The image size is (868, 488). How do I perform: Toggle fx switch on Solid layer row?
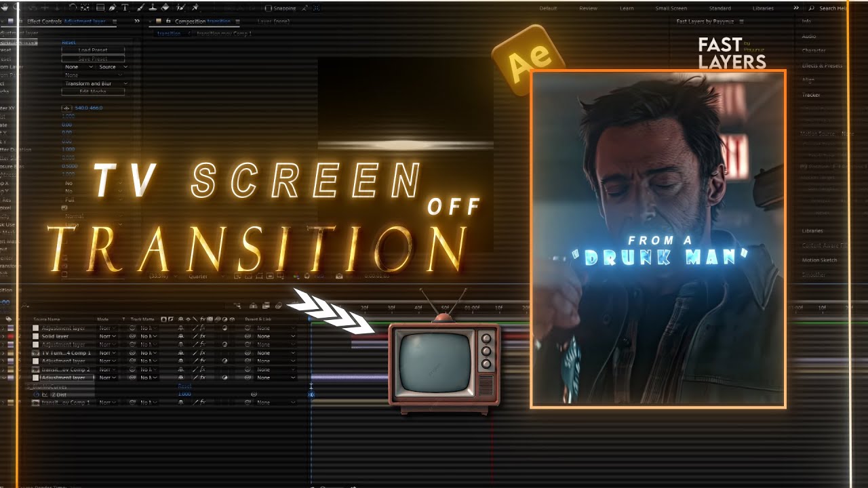coord(203,336)
